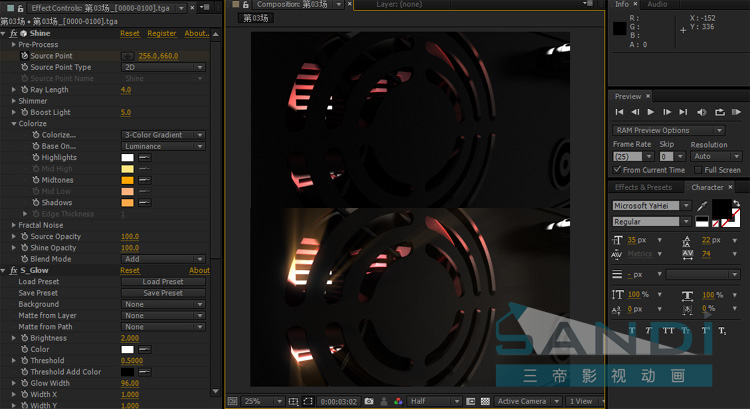Collapse the Colorize section

14,123
